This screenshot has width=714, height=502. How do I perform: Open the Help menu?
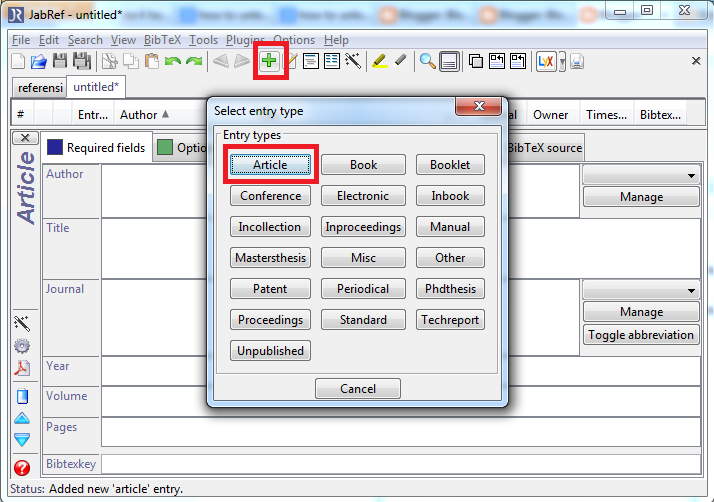click(x=337, y=40)
